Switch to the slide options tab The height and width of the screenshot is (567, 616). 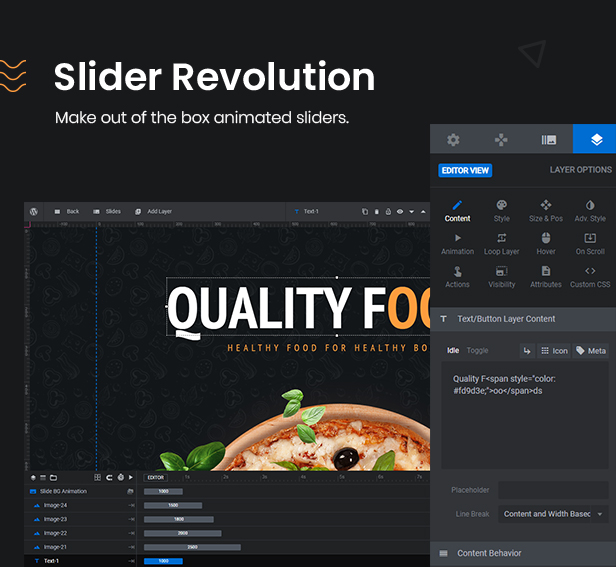548,139
